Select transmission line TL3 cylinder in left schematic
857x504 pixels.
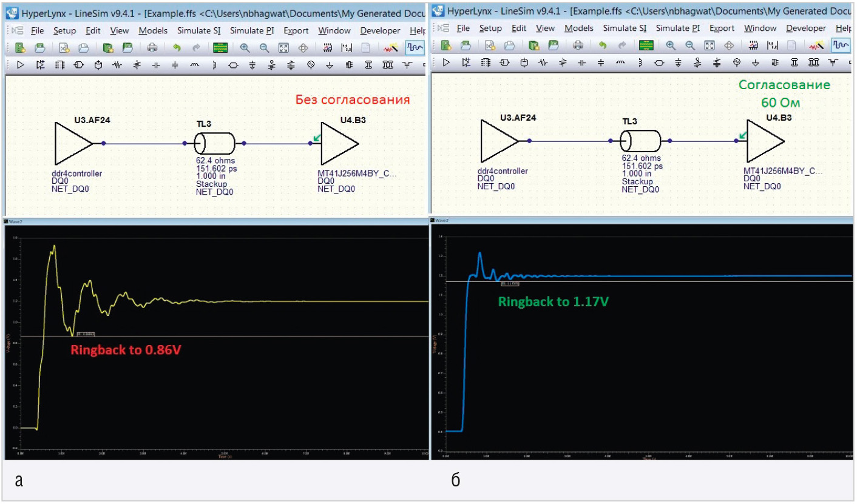point(214,144)
